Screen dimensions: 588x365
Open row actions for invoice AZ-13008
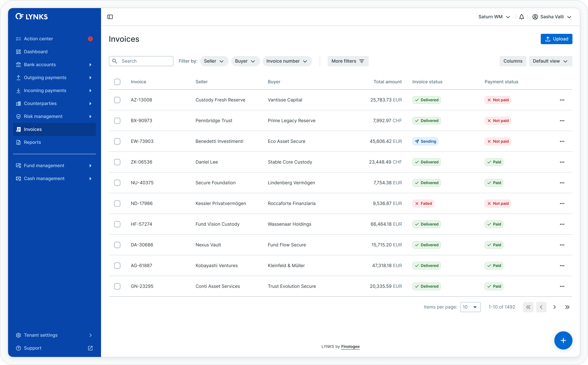point(562,100)
